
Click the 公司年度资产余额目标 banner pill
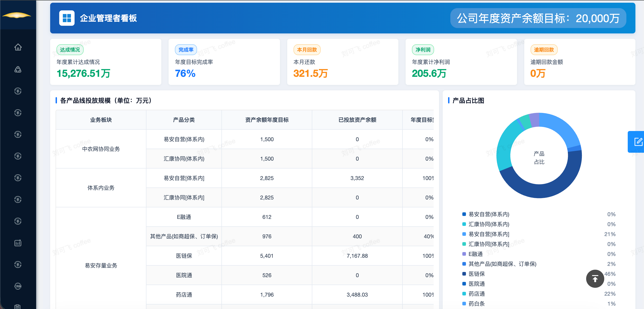click(538, 18)
